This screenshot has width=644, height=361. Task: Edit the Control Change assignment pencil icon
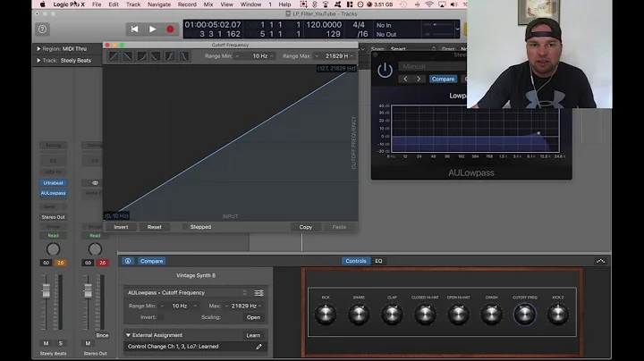click(258, 347)
